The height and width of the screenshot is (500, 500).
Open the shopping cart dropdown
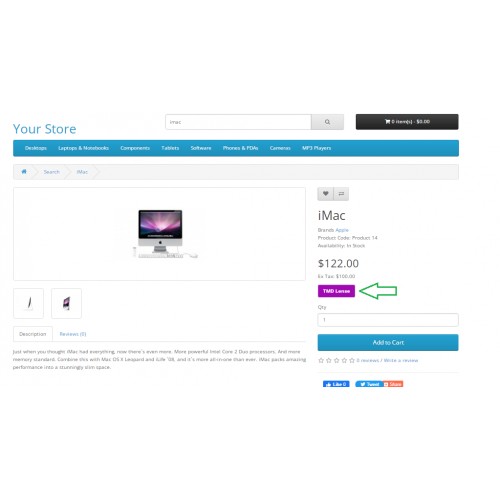click(x=407, y=122)
